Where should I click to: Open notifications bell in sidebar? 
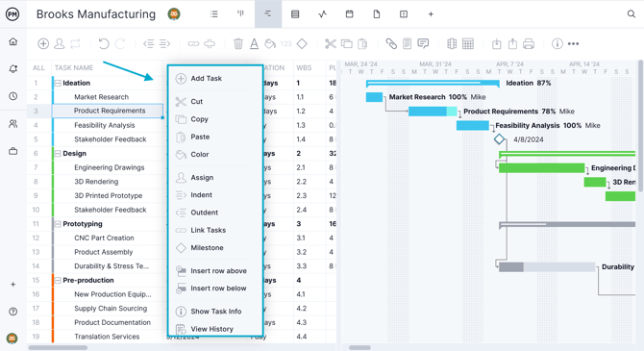tap(13, 68)
